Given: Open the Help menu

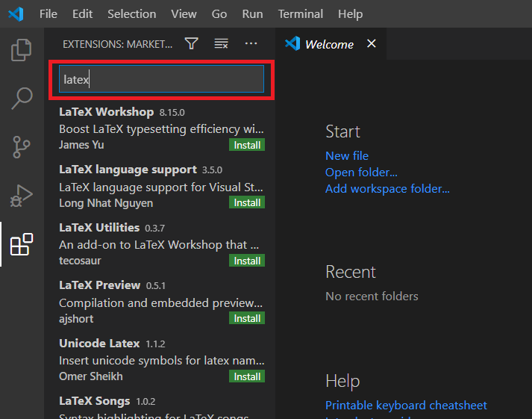Looking at the screenshot, I should click(350, 14).
